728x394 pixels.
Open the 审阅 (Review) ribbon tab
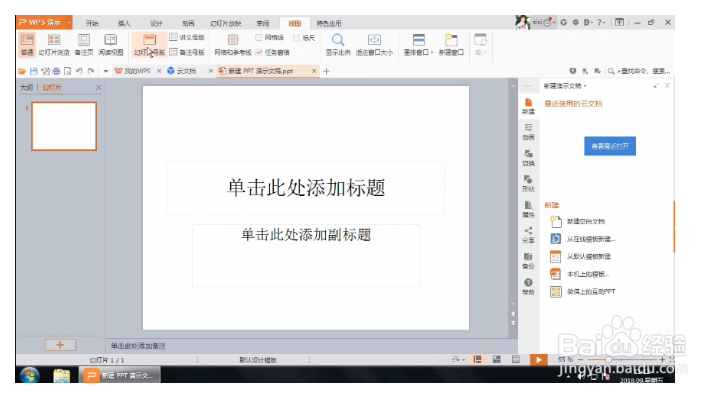click(x=263, y=23)
